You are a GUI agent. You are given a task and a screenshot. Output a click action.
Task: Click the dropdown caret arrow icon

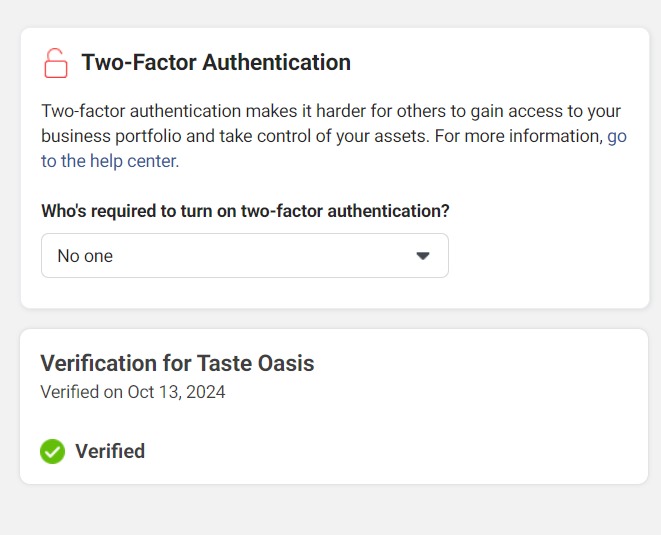[x=422, y=256]
